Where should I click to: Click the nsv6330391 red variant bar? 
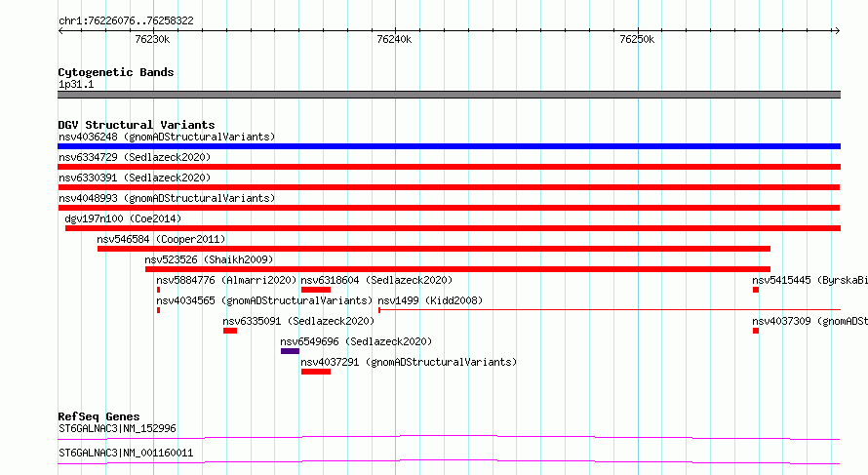[x=449, y=187]
